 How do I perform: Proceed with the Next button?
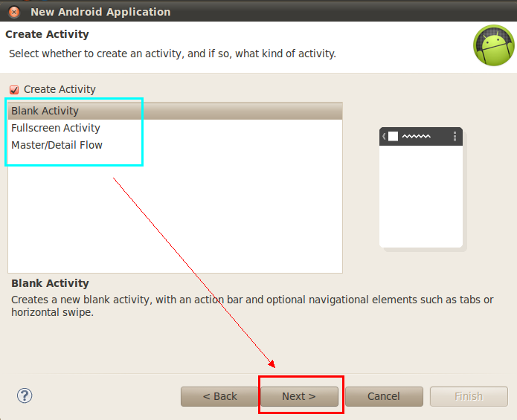tap(299, 396)
